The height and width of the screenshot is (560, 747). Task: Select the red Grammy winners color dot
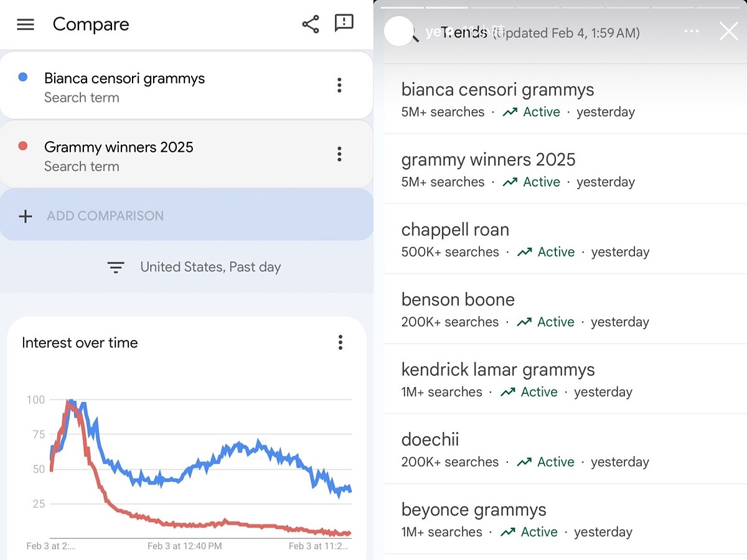click(23, 146)
